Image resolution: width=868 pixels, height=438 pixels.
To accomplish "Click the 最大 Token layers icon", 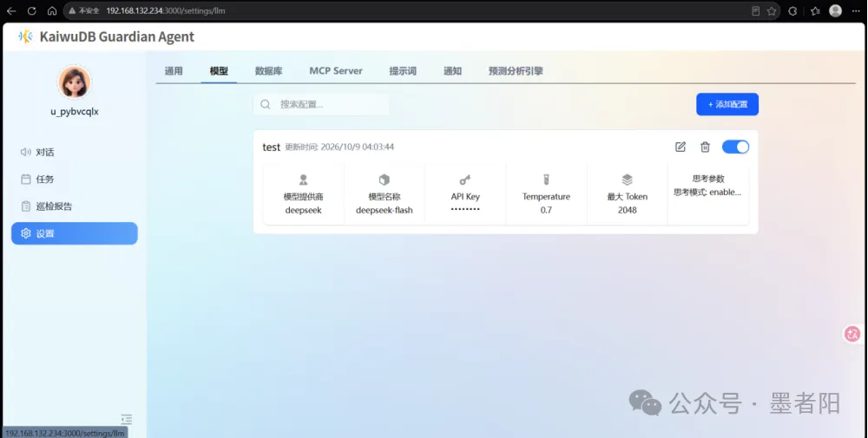I will coord(627,180).
